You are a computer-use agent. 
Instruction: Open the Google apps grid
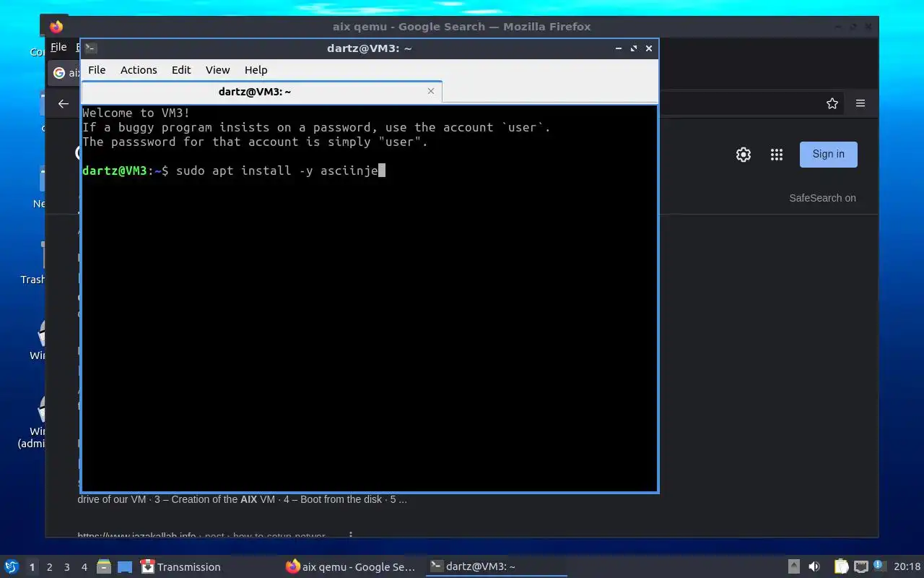777,155
